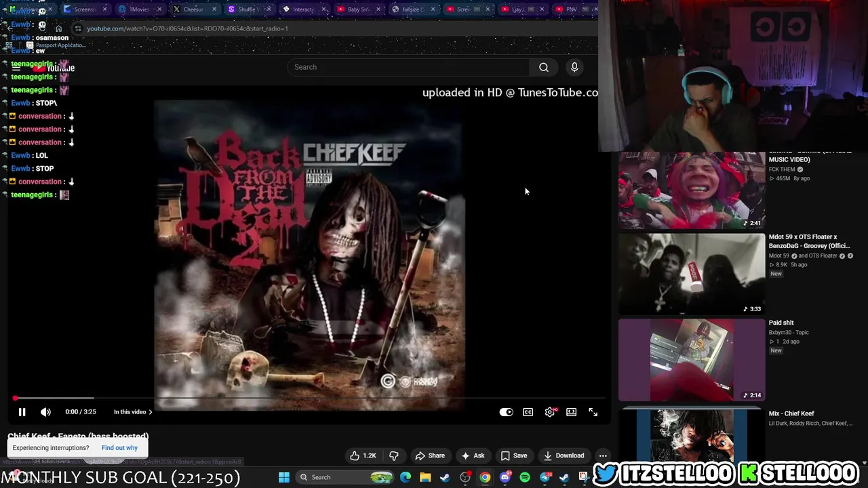Save the video to a playlist

click(514, 455)
